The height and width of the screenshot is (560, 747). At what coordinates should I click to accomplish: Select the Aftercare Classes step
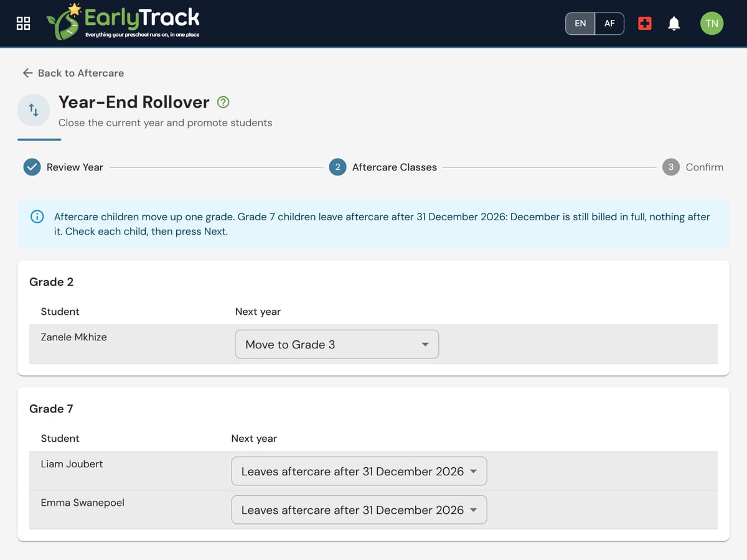(383, 167)
